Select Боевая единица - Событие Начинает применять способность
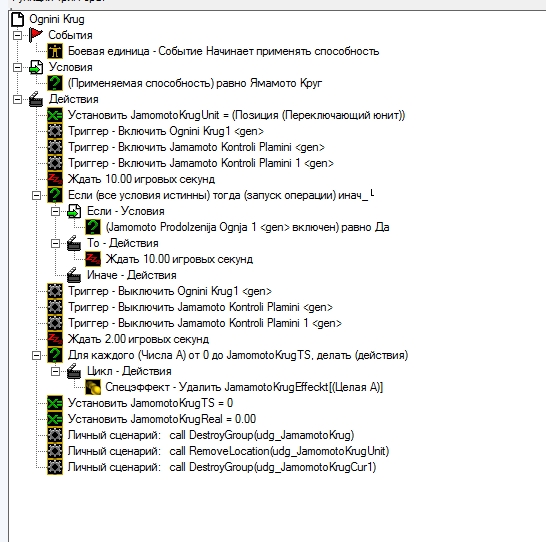 tap(223, 51)
